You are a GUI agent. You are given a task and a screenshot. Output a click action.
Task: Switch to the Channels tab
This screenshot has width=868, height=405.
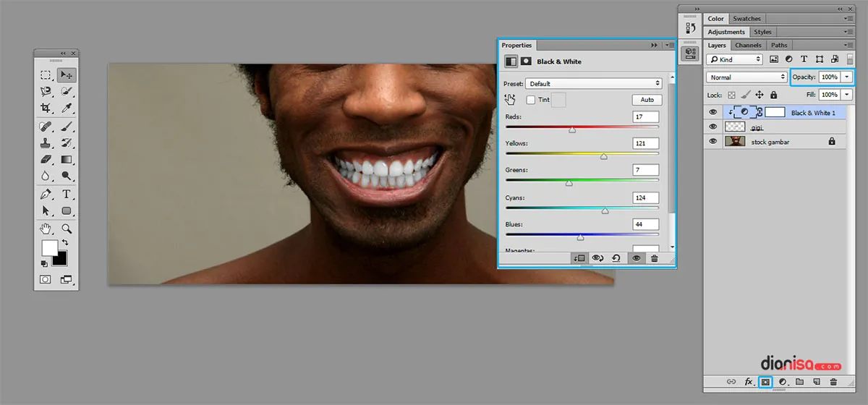coord(748,45)
